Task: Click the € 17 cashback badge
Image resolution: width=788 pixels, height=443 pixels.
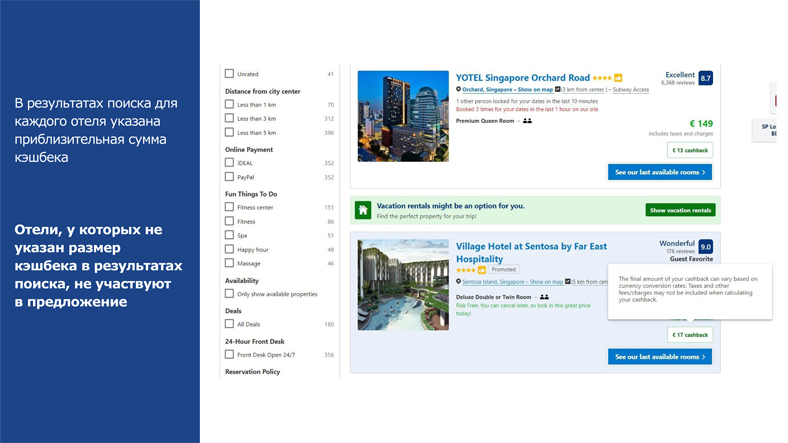Action: [690, 335]
